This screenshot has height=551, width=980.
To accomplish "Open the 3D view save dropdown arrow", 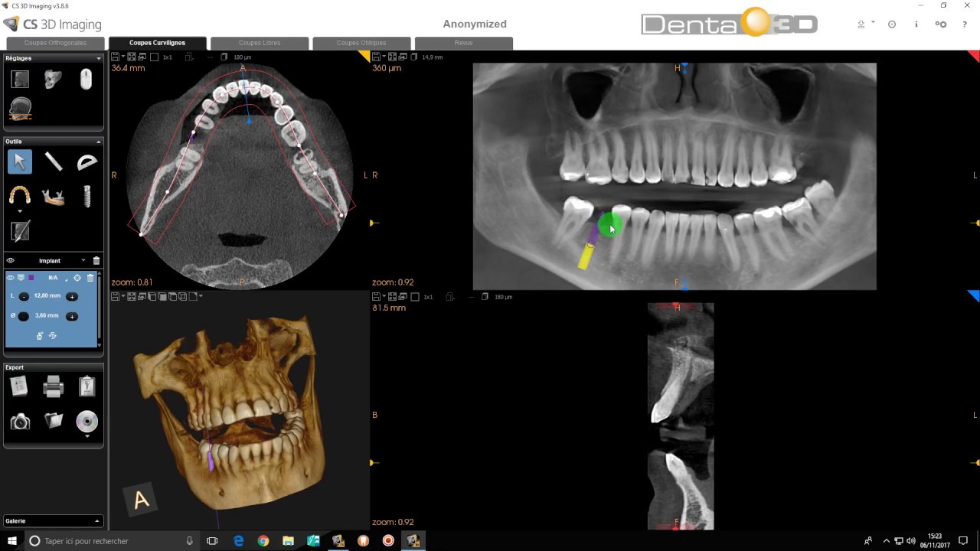I will (123, 295).
